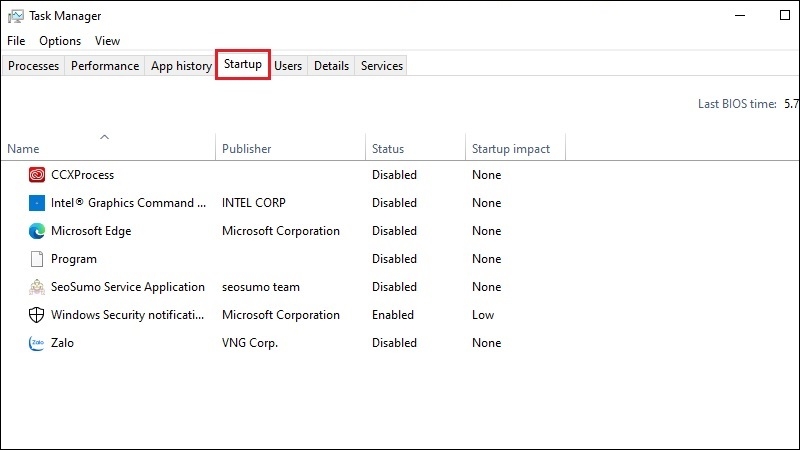
Task: Click the Windows Security shield icon
Action: (37, 315)
